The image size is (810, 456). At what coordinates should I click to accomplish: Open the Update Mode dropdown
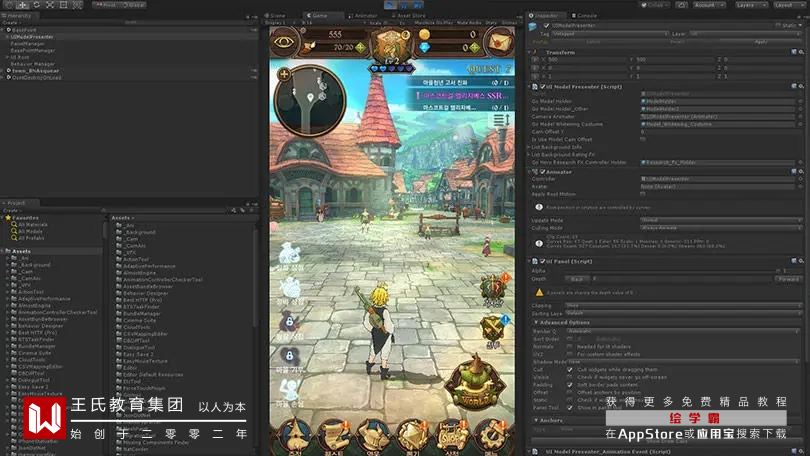(x=720, y=220)
